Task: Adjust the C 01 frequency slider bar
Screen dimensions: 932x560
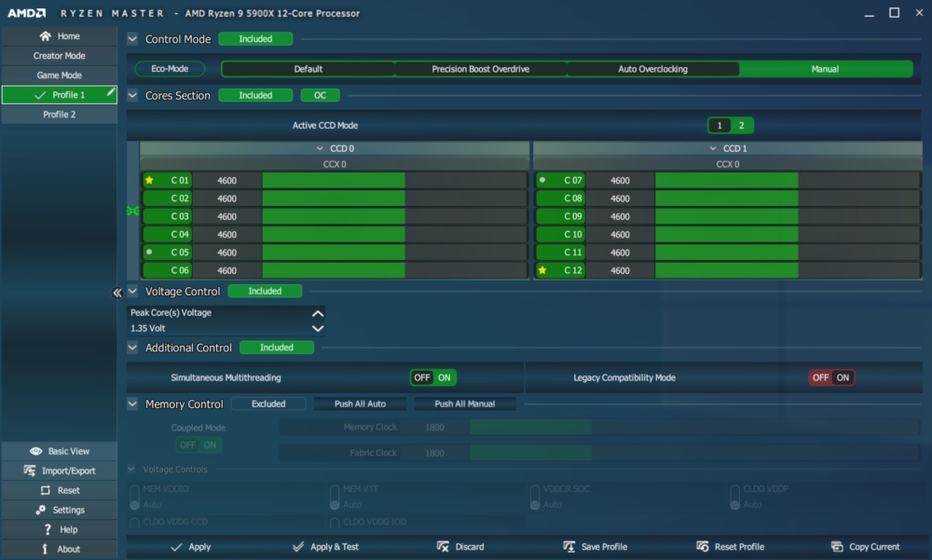Action: (x=394, y=180)
